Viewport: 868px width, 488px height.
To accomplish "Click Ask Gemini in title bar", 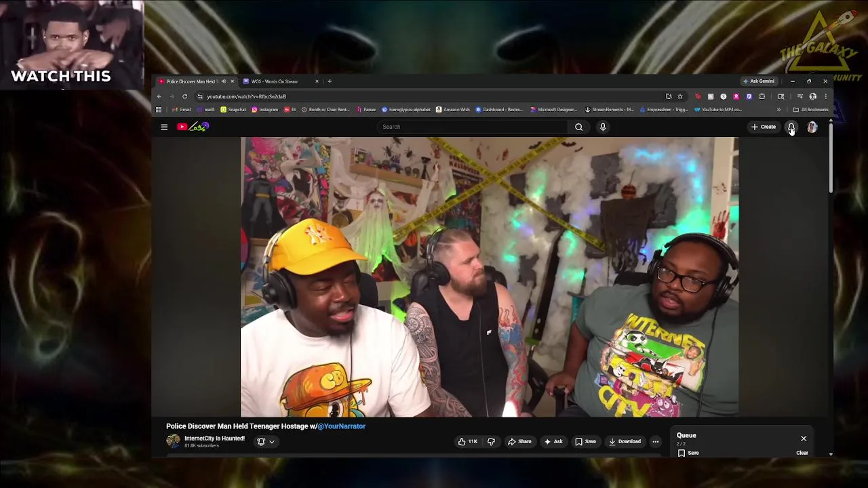I will [758, 81].
